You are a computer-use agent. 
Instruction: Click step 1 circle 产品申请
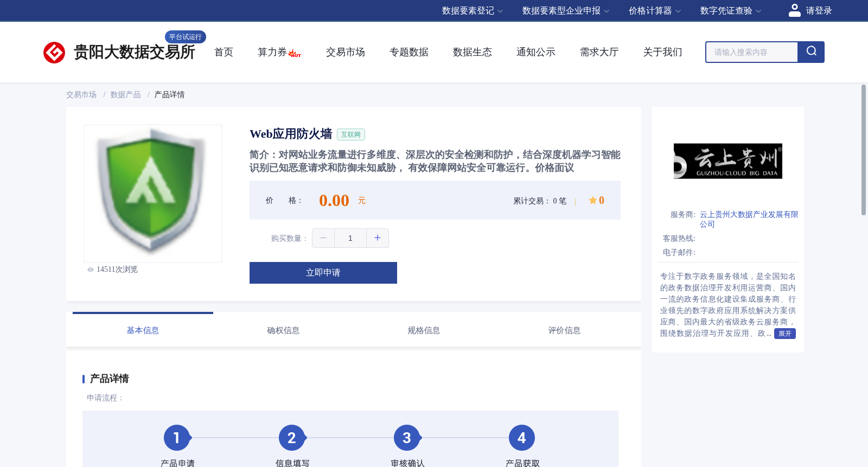pos(177,438)
